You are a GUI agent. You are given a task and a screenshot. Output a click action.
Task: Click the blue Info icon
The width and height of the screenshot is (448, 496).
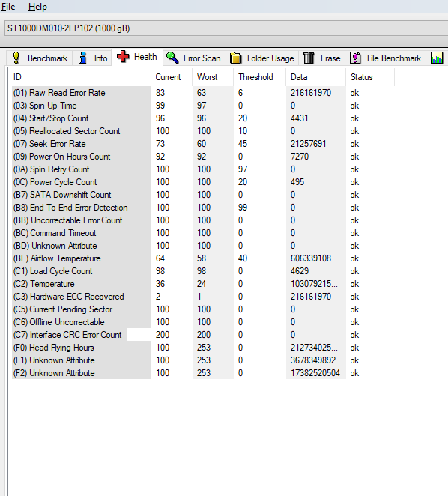(83, 58)
